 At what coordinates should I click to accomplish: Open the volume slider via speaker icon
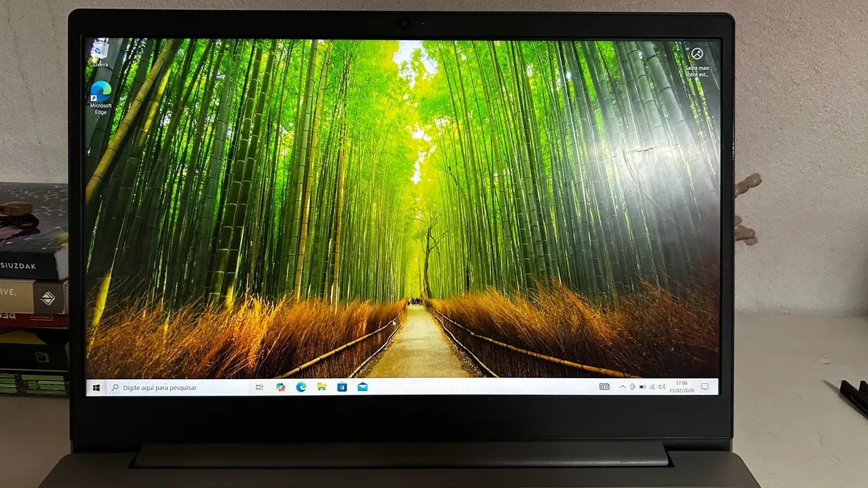(663, 387)
